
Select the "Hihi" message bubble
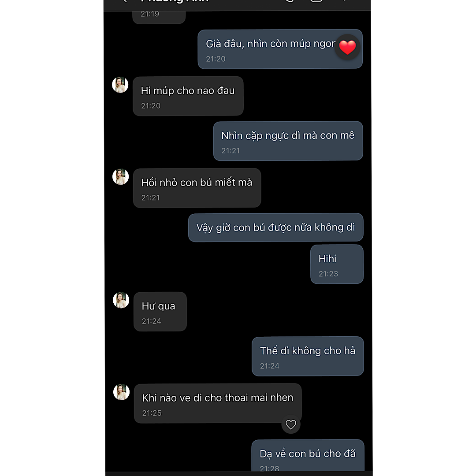click(337, 264)
